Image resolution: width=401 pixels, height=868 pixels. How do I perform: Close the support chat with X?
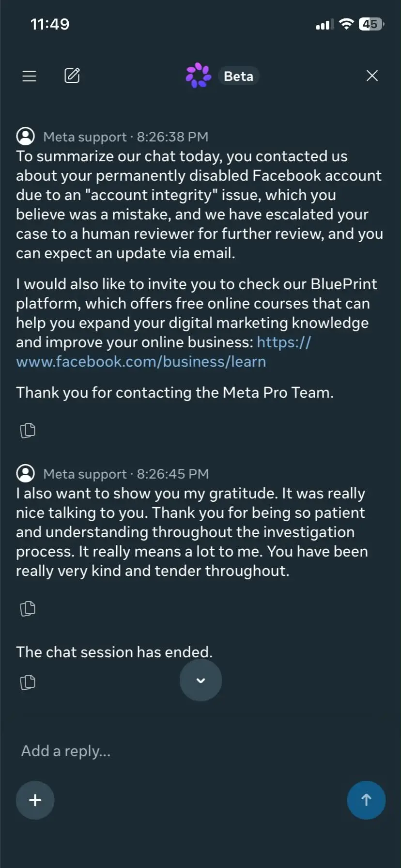pos(372,76)
